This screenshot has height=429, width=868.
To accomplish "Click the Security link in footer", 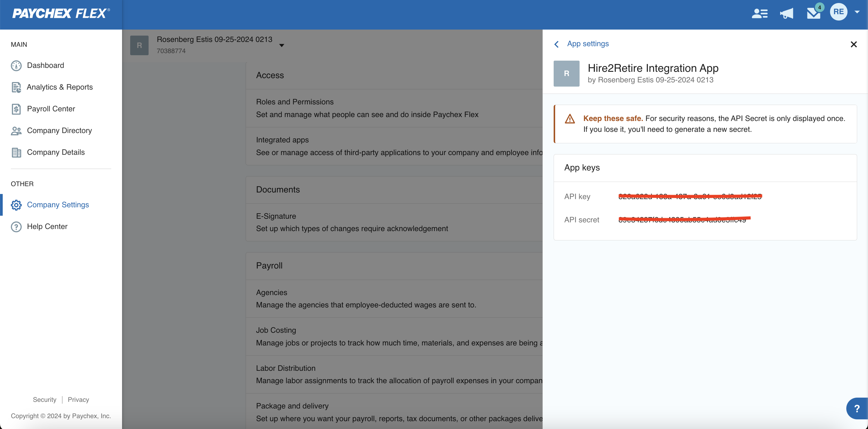I will point(44,399).
